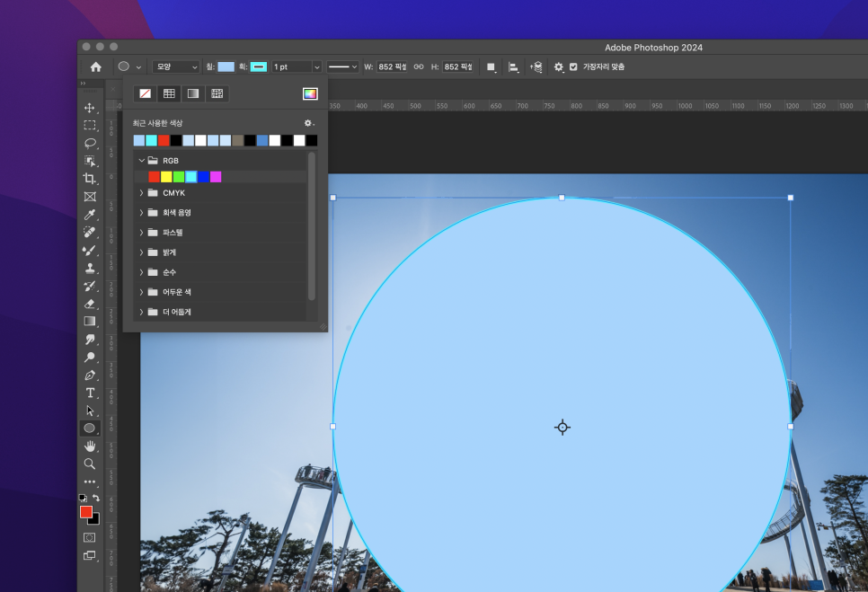The width and height of the screenshot is (868, 592).
Task: Click the fill color swatch in options bar
Action: coord(226,67)
